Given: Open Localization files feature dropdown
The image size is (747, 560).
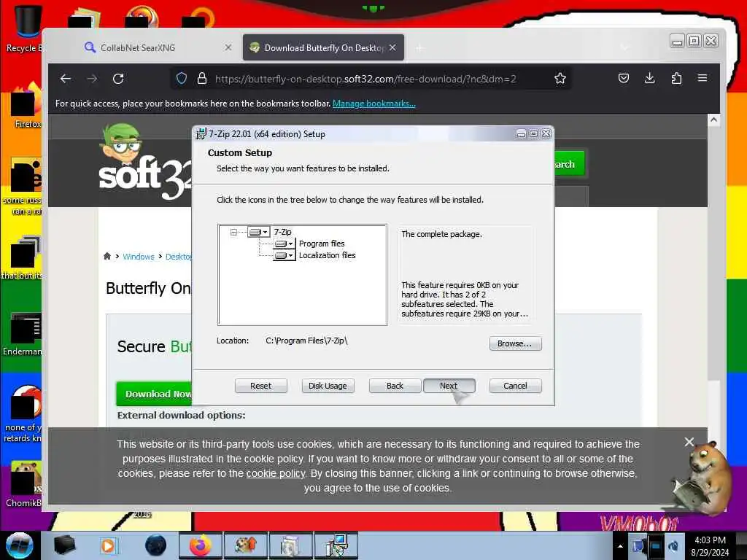Looking at the screenshot, I should coord(284,256).
